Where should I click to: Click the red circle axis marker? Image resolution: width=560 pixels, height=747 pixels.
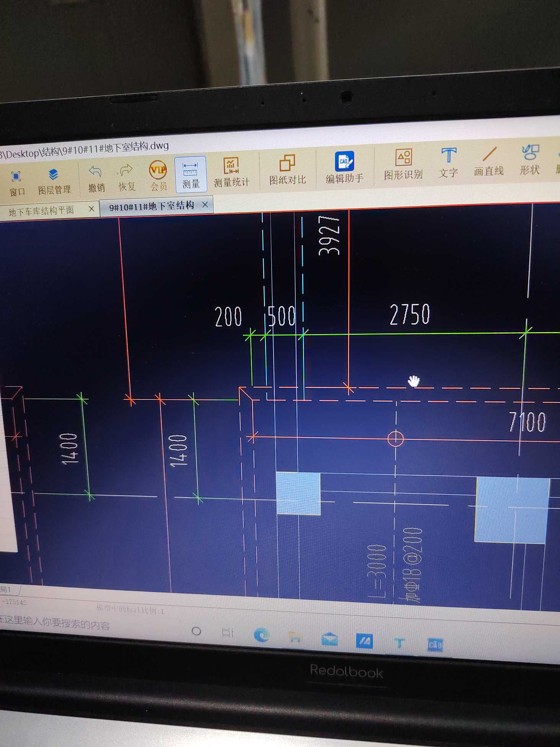coord(396,439)
